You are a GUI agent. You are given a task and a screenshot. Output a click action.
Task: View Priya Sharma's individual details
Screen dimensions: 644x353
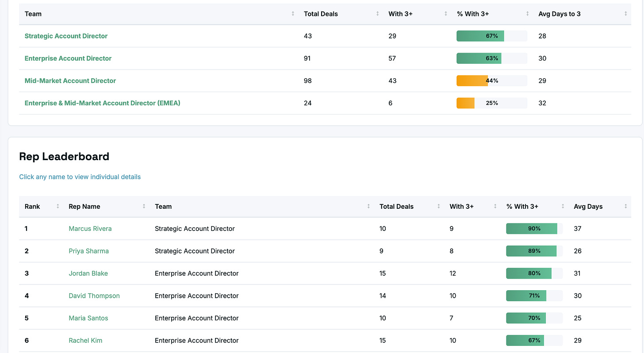89,251
